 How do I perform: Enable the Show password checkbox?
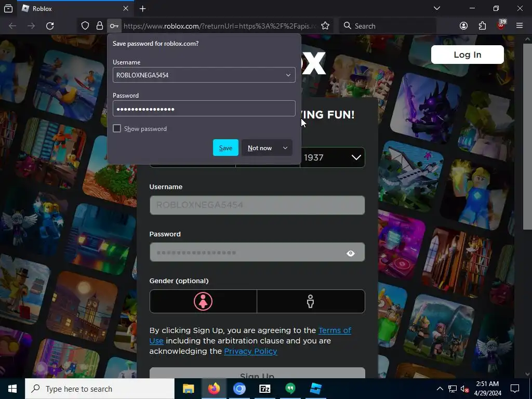click(x=117, y=128)
